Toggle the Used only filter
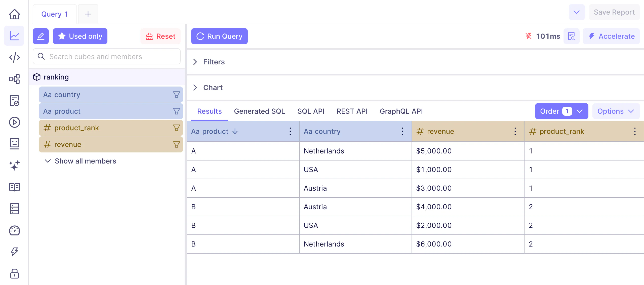Screen dimensions: 644x285 point(80,36)
